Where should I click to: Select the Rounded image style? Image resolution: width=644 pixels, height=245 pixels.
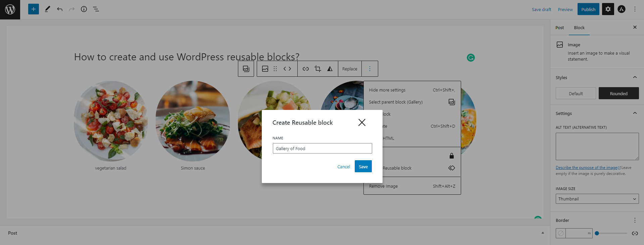(x=619, y=94)
